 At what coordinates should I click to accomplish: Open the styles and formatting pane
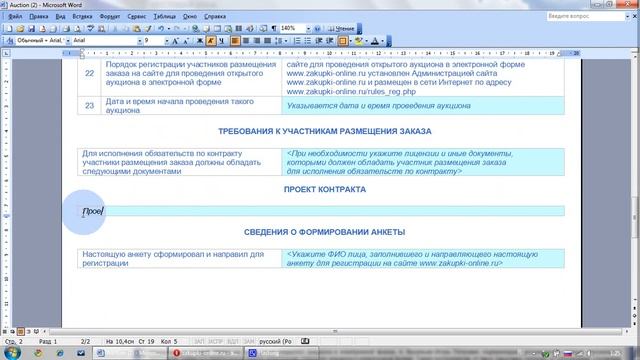pyautogui.click(x=10, y=40)
